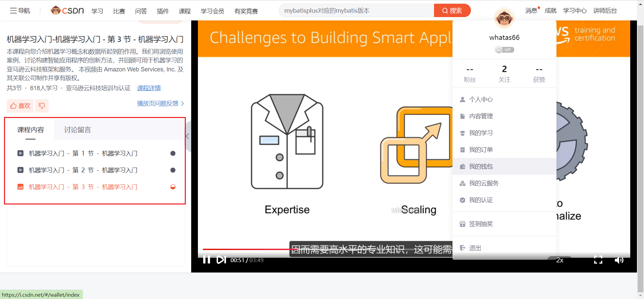
Task: Click the playing-bars icon of lesson 3
Action: [x=20, y=187]
